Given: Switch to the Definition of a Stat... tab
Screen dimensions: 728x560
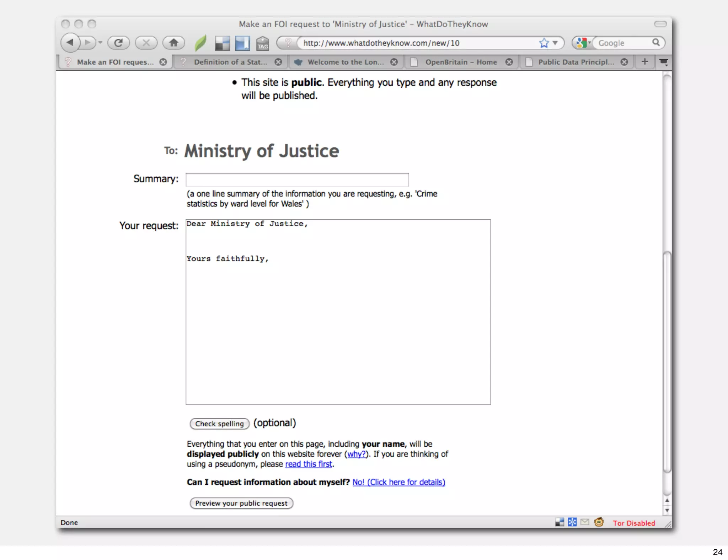Looking at the screenshot, I should [x=230, y=62].
